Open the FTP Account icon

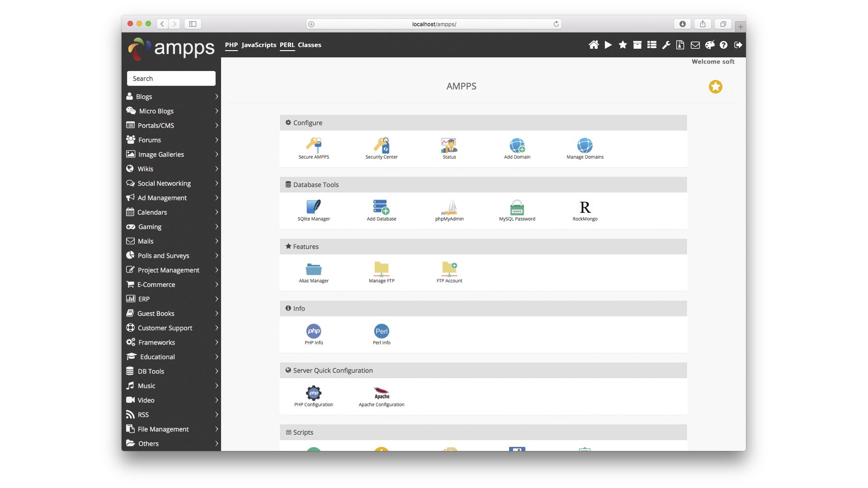[449, 269]
